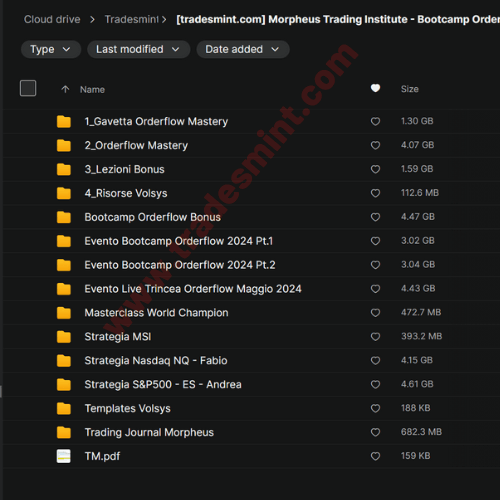Favorite the Masterclass World Champion folder
The image size is (500, 500).
click(x=375, y=313)
